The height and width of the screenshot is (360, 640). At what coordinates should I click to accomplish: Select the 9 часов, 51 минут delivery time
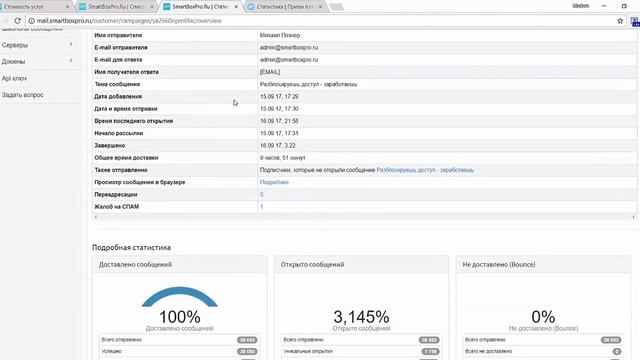[x=282, y=158]
